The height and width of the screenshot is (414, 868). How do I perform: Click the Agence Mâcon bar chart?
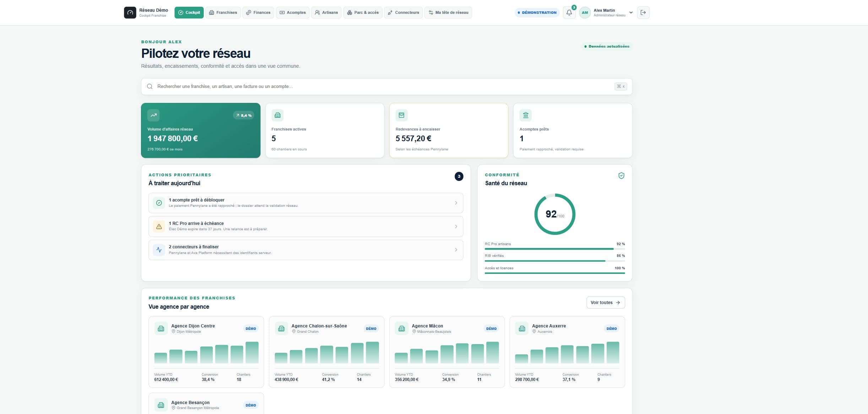[447, 352]
